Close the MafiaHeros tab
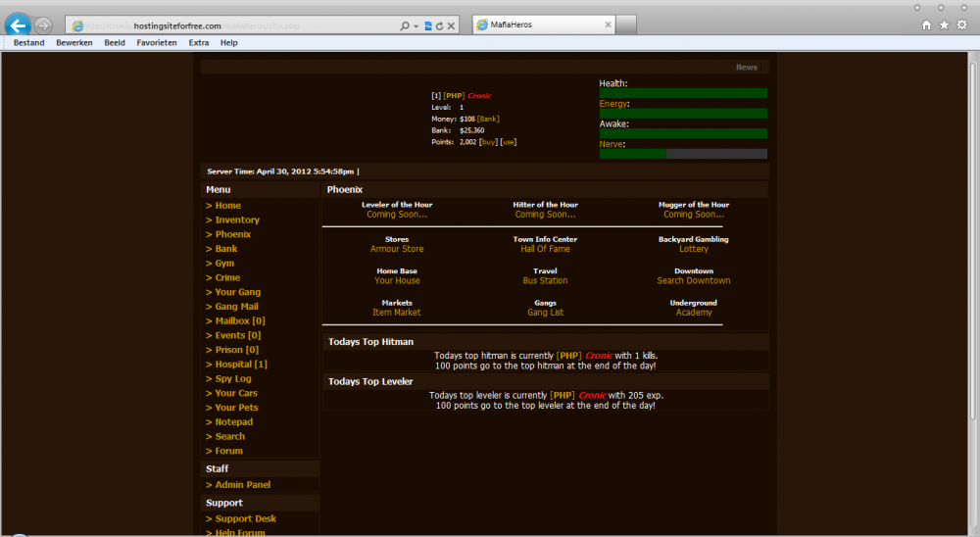980x537 pixels. 608,24
